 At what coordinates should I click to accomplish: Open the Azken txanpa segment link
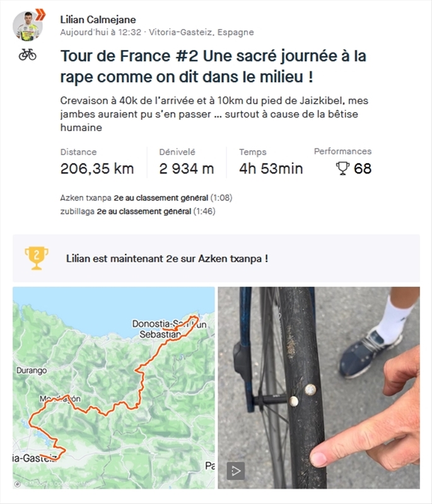(86, 197)
